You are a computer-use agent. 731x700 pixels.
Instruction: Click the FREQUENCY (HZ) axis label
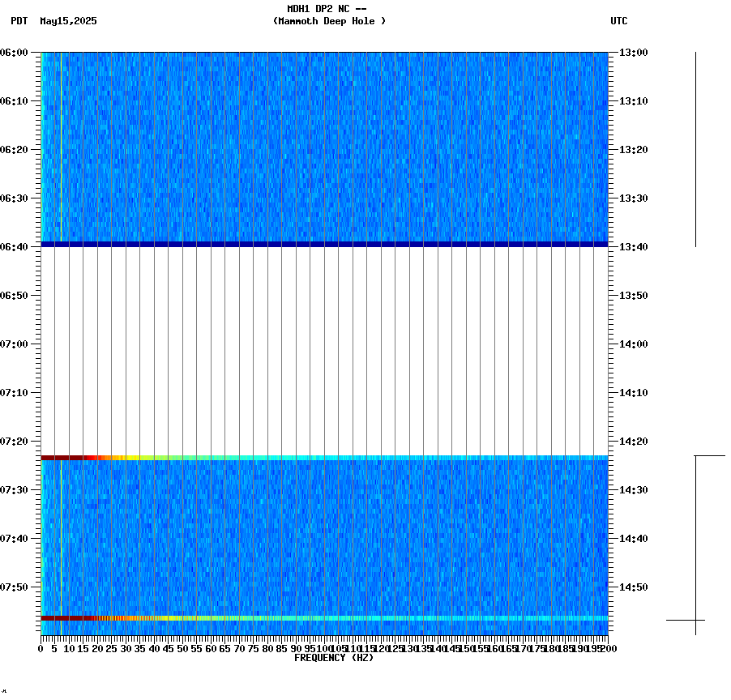pos(334,656)
